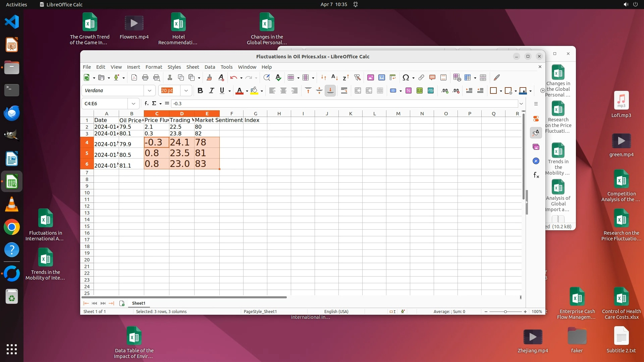This screenshot has height=362, width=644.
Task: Click the Clone Formatting paintbrush icon
Action: point(209,78)
